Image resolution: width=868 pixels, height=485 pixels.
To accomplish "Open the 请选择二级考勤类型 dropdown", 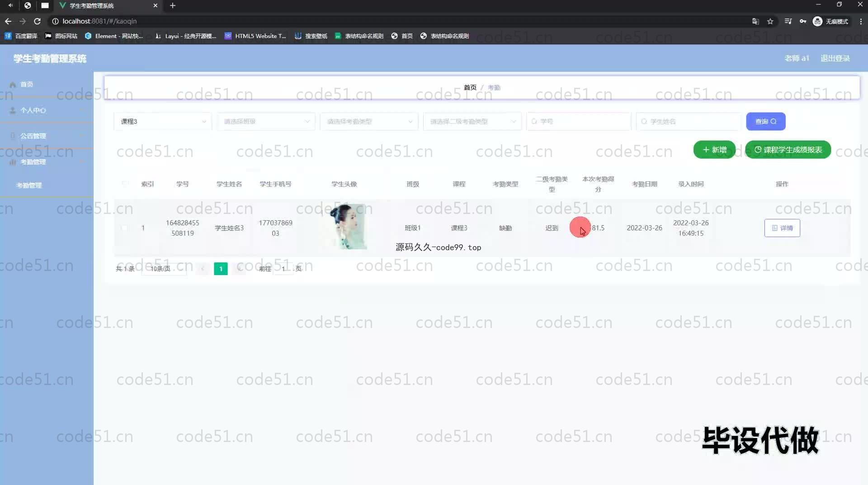I will coord(472,121).
